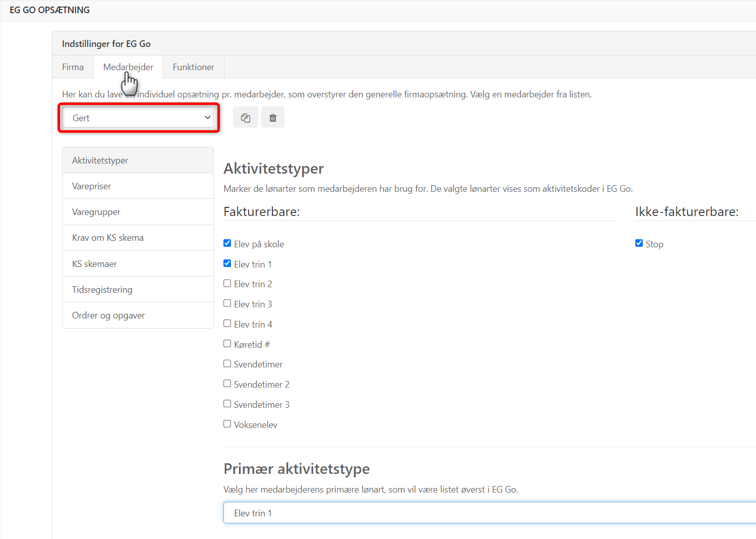Open the primary activity type dropdown
Image resolution: width=756 pixels, height=539 pixels.
tap(489, 513)
